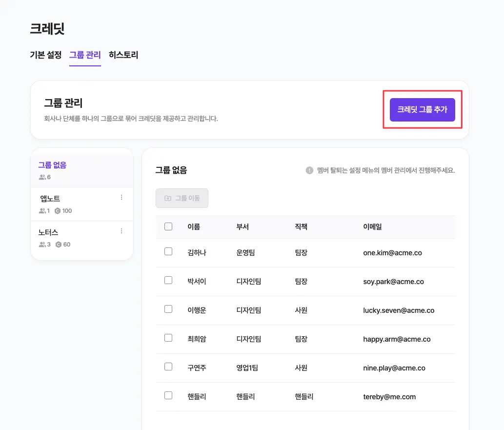The width and height of the screenshot is (504, 430).
Task: Select the checkbox for 이행운
Action: [168, 309]
